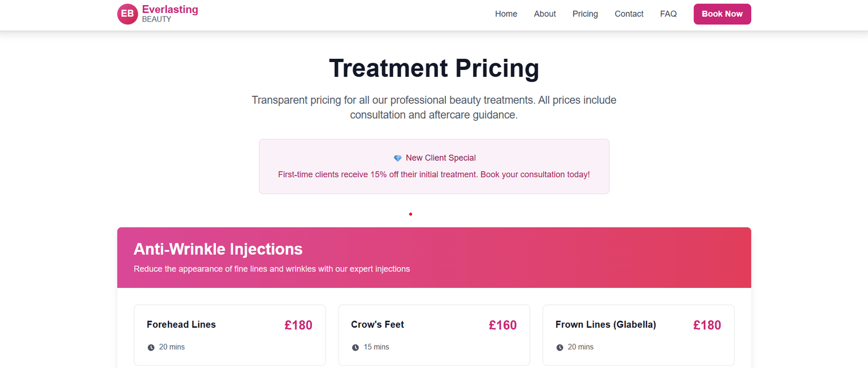The image size is (868, 368).
Task: Navigate to the Contact page
Action: (x=629, y=14)
